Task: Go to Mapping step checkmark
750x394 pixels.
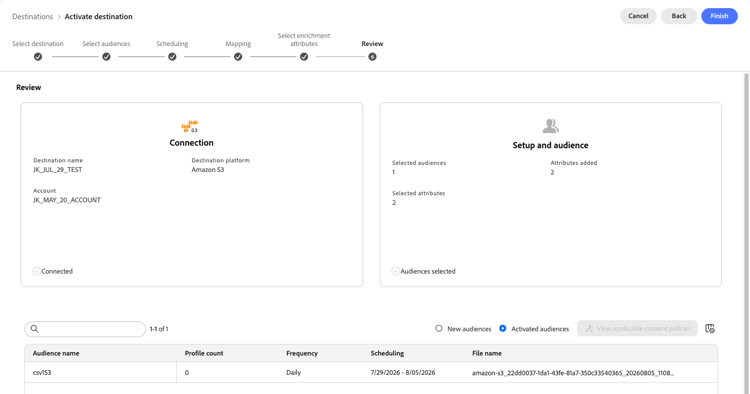Action: [238, 56]
